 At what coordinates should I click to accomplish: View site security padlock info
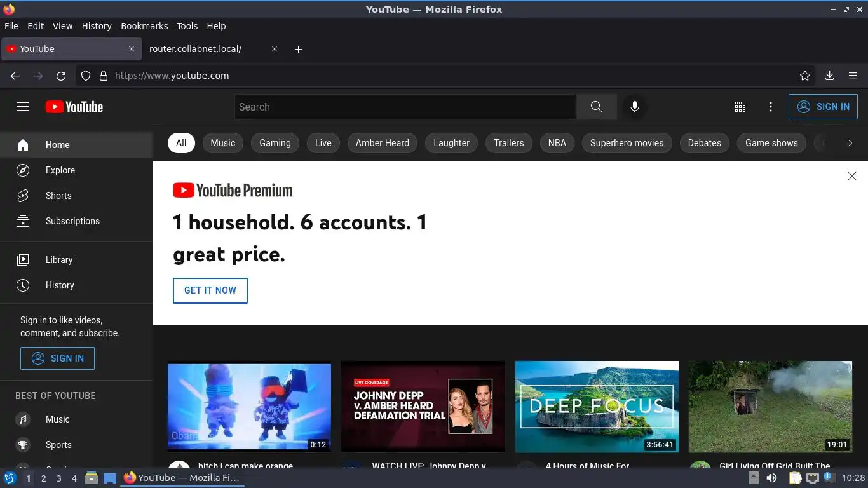point(104,76)
